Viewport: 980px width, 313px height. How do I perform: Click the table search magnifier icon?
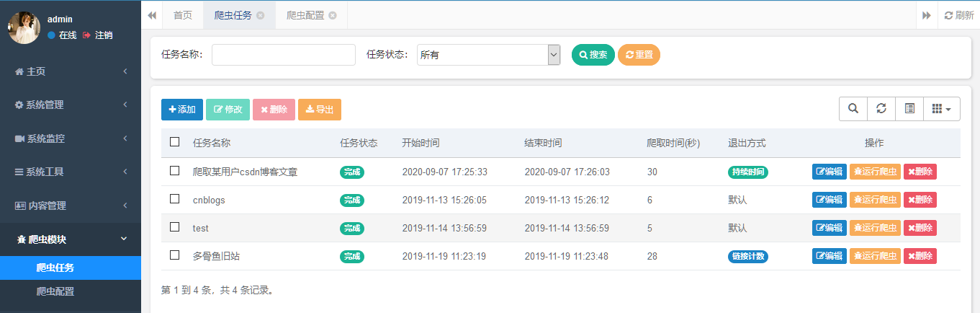click(853, 109)
